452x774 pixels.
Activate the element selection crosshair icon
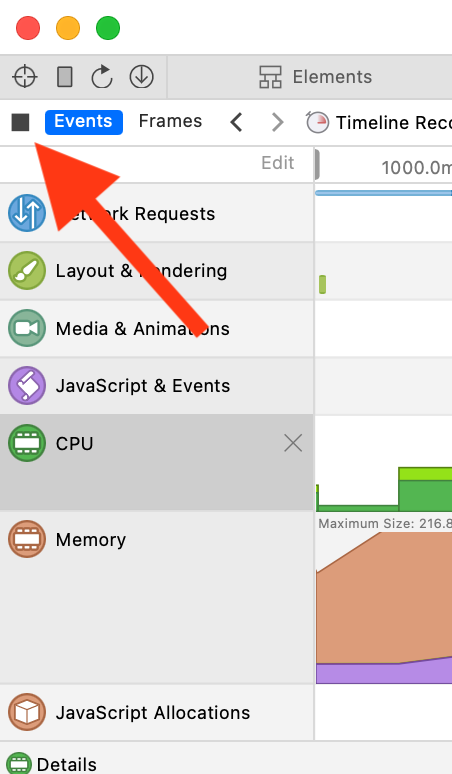click(x=25, y=77)
